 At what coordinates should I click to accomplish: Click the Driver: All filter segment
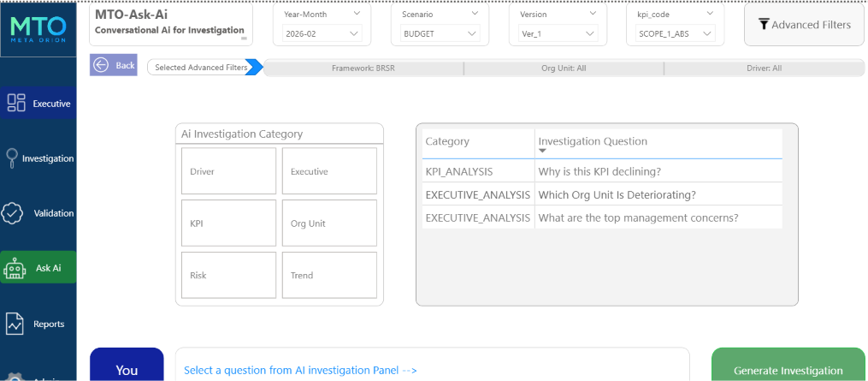click(764, 68)
